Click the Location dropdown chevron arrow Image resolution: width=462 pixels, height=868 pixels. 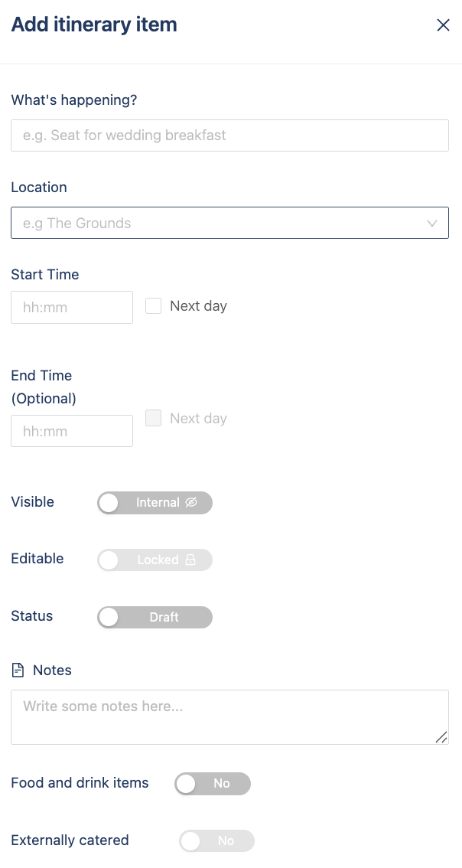click(432, 224)
